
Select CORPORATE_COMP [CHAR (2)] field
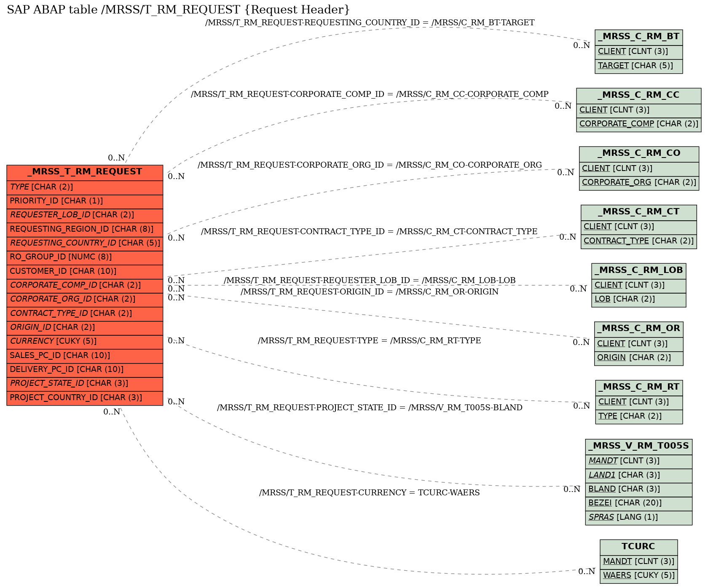pyautogui.click(x=638, y=124)
